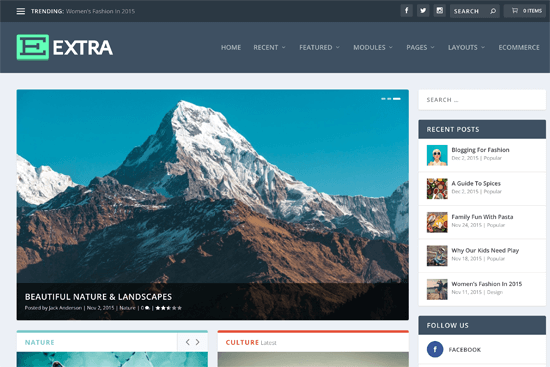Screen dimensions: 550x367
Task: Open the hamburger menu icon
Action: pyautogui.click(x=21, y=11)
